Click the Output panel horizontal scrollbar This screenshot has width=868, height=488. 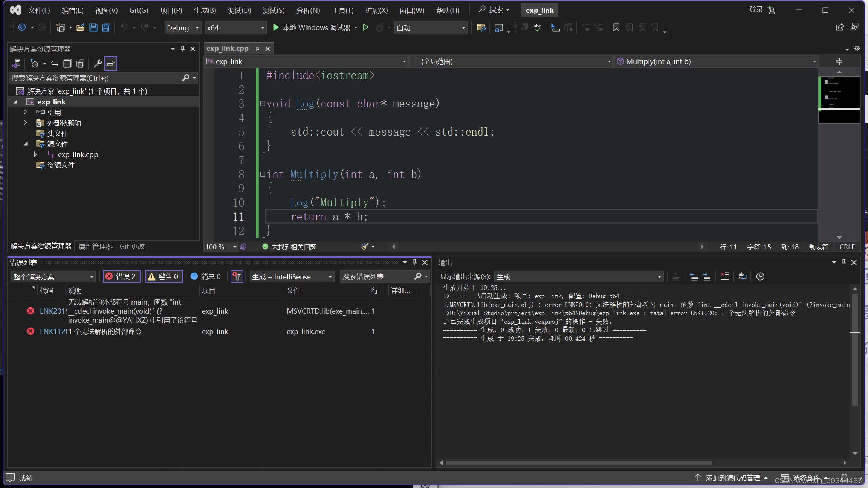(578, 462)
